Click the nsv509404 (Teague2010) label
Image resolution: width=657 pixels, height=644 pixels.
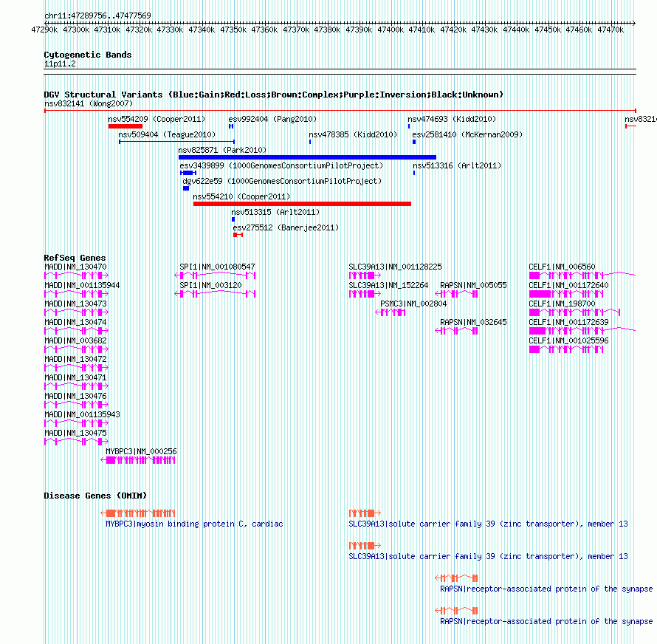(167, 134)
